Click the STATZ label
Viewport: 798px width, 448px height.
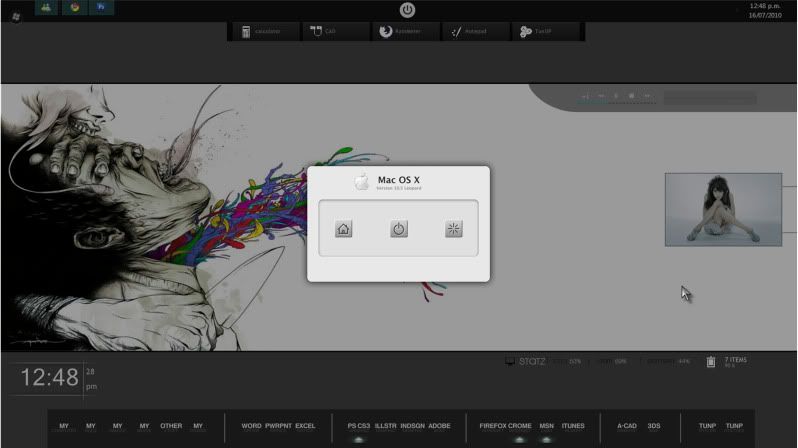pyautogui.click(x=532, y=361)
